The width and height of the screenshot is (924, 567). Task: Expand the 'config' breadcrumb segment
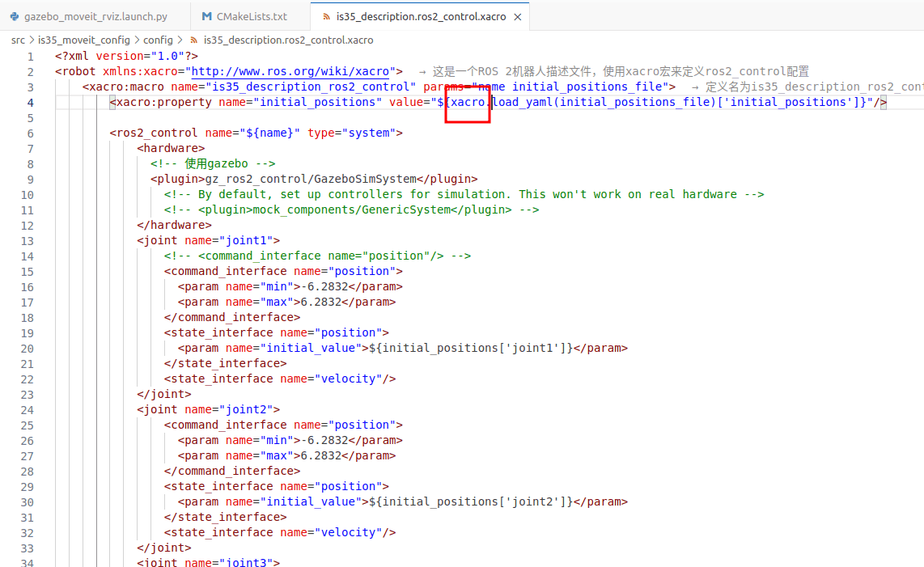[158, 40]
